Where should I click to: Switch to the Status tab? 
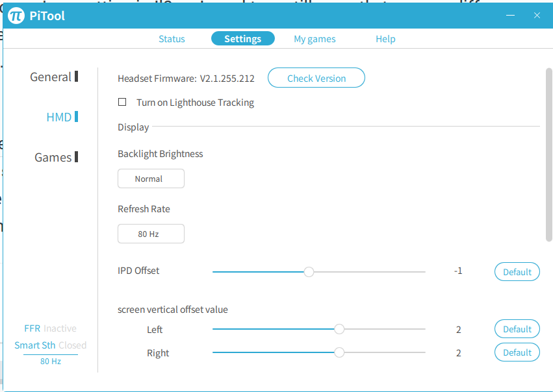click(172, 39)
